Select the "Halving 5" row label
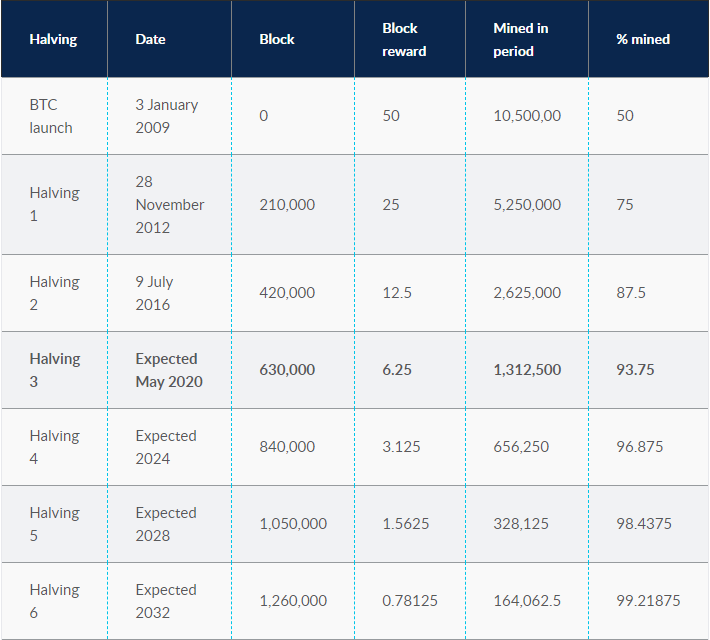 click(54, 524)
